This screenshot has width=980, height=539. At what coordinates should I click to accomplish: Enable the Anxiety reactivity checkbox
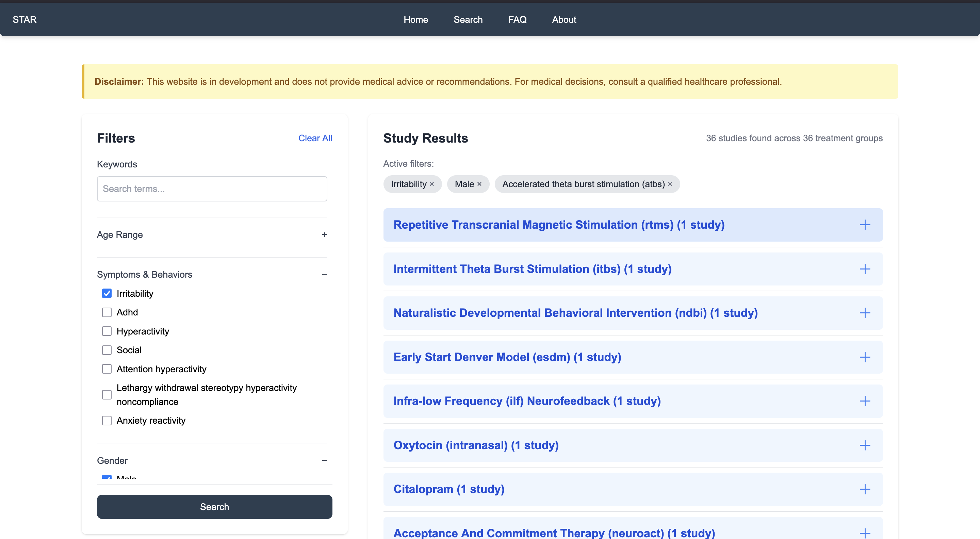click(107, 420)
